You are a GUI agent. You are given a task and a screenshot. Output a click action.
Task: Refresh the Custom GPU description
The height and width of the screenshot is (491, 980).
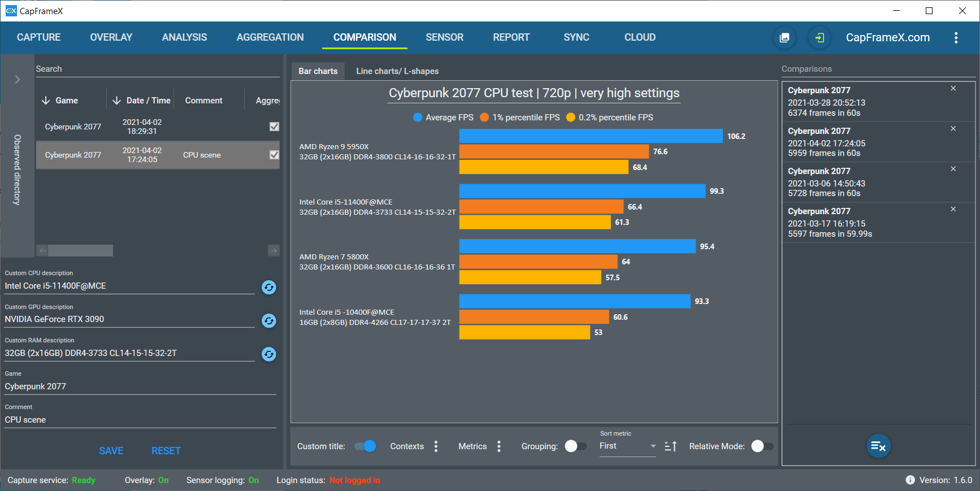point(269,321)
